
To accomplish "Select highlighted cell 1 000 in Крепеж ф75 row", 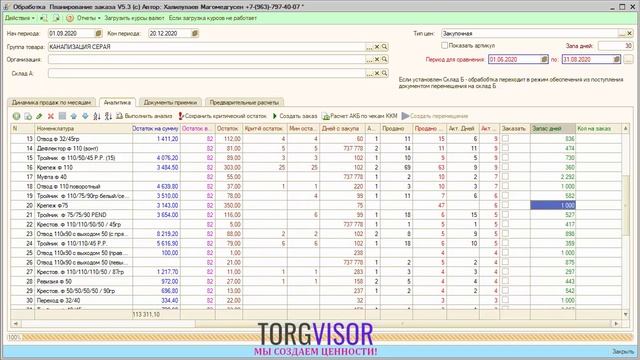I will 553,205.
